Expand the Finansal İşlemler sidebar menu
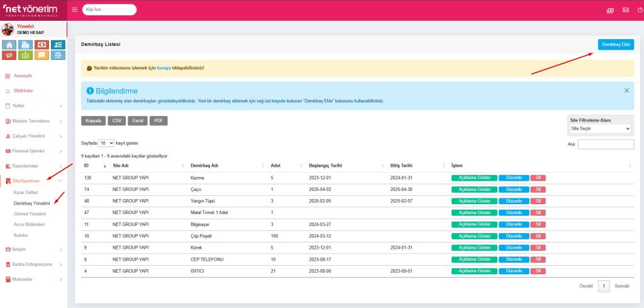 tap(33, 151)
